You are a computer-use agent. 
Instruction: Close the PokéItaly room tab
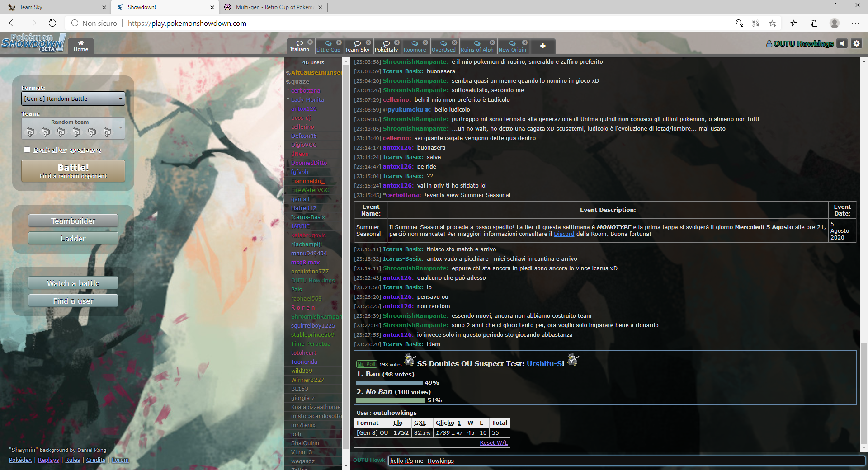point(397,42)
